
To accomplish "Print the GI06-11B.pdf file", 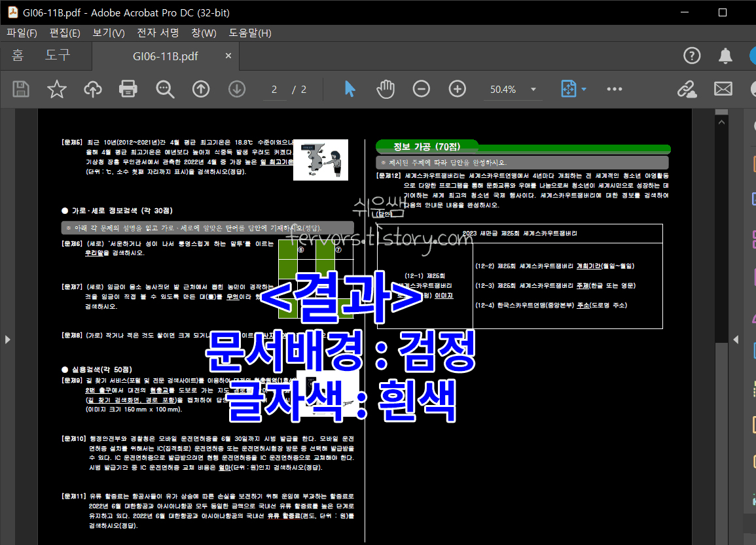I will (x=128, y=89).
